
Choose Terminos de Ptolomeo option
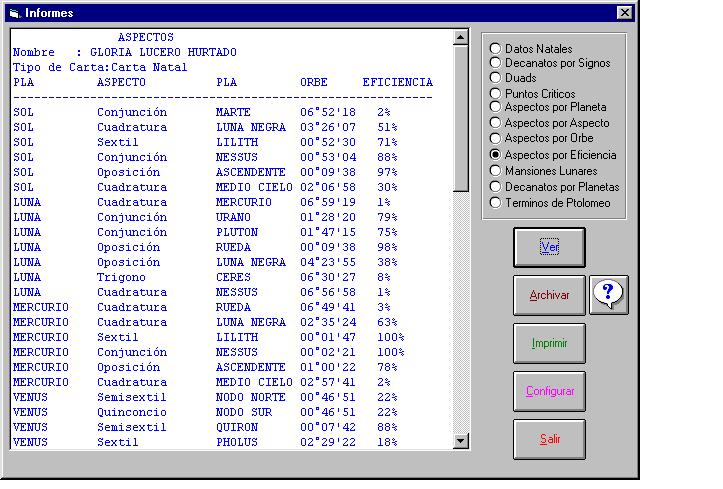tap(495, 203)
